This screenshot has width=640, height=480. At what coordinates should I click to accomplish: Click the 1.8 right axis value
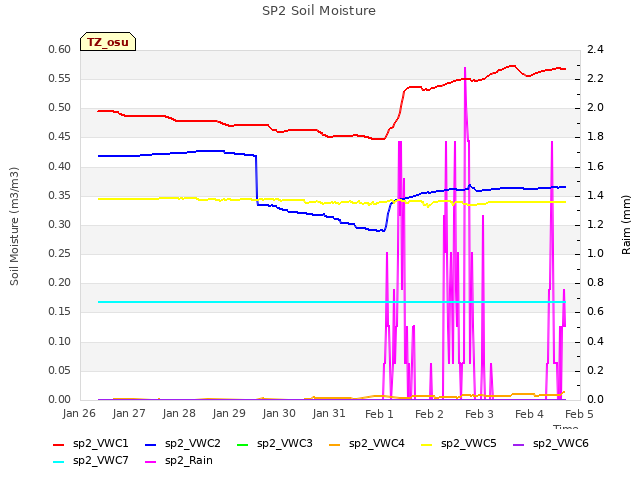(596, 137)
